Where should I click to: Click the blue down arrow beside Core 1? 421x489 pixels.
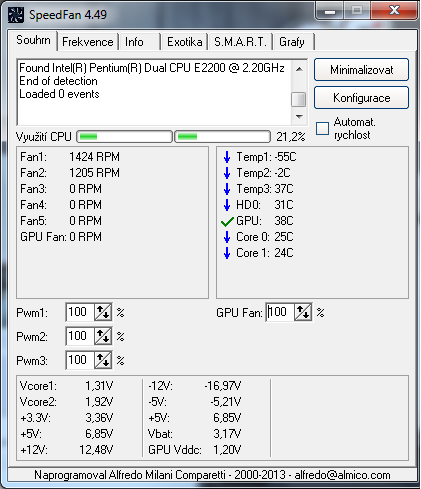[227, 253]
